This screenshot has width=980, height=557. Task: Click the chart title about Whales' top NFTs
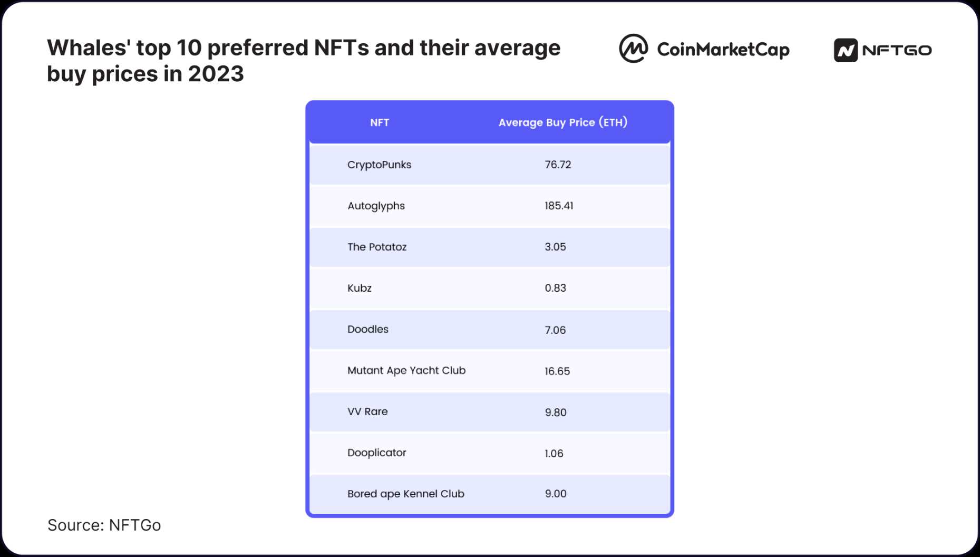click(304, 61)
